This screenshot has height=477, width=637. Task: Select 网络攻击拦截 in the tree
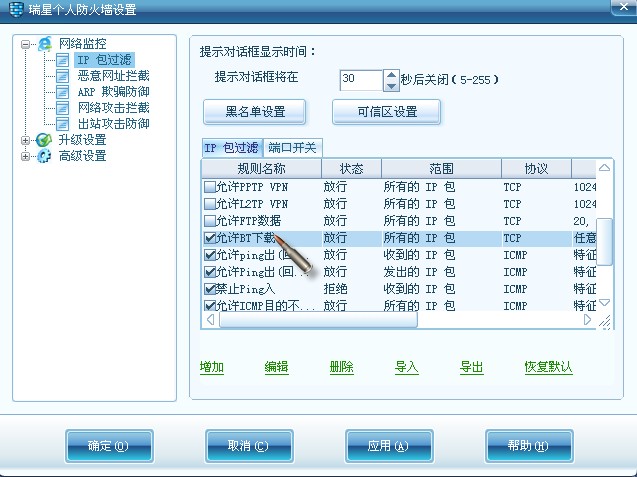[113, 108]
